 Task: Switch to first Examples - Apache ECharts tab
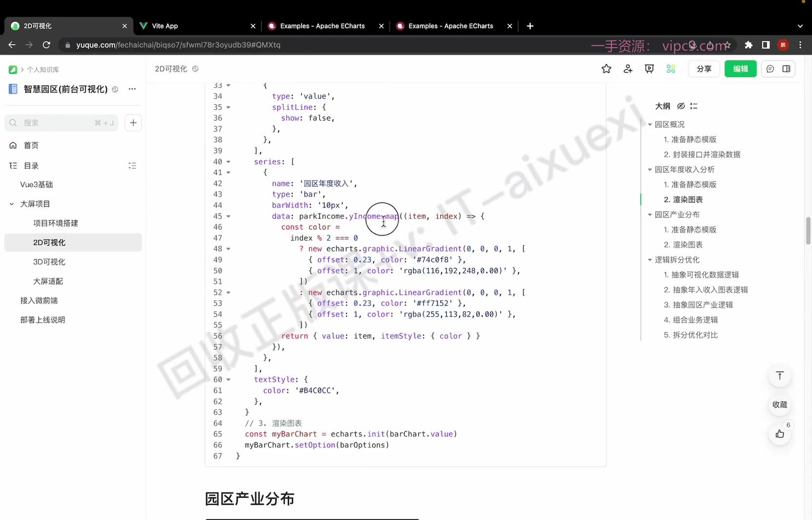tap(325, 26)
